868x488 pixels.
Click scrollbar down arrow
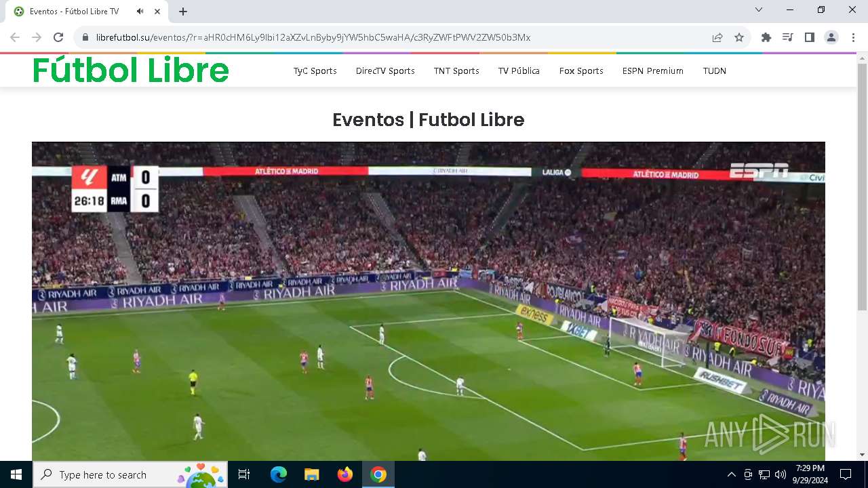pos(862,455)
